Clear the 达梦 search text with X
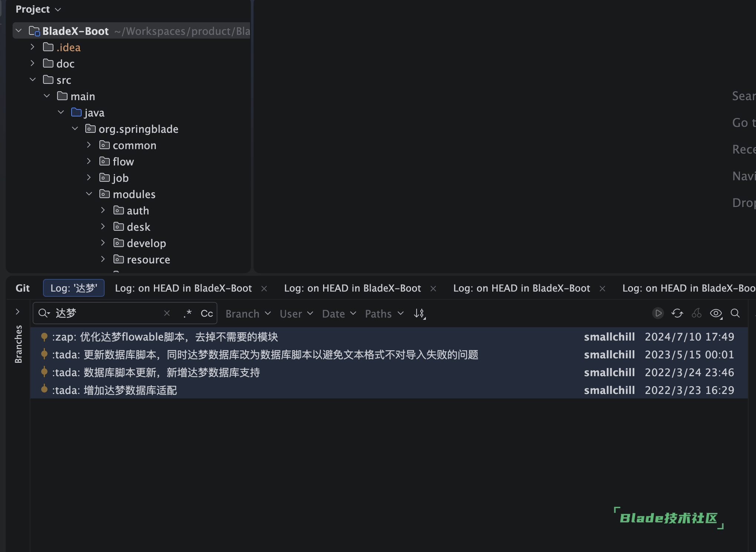Image resolution: width=756 pixels, height=552 pixels. point(167,313)
